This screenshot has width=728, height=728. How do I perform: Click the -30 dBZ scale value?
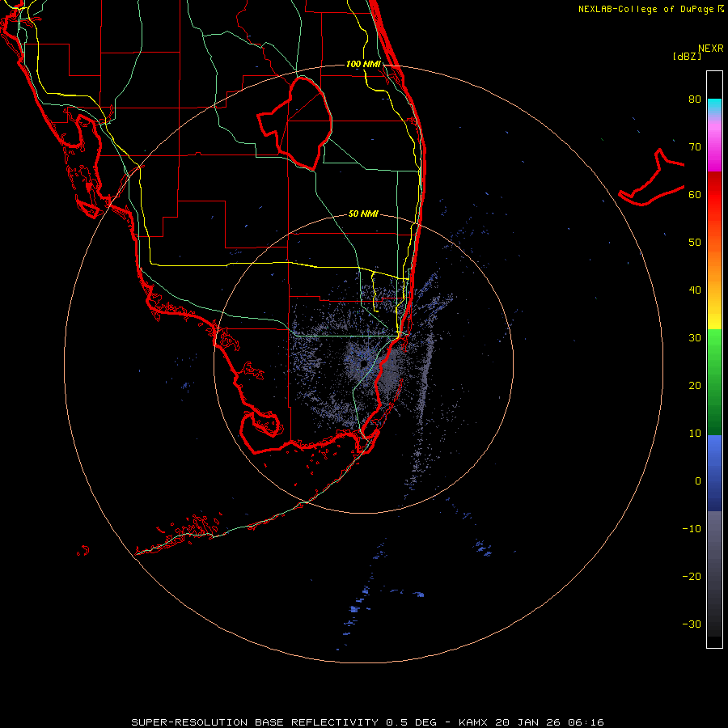pos(692,624)
